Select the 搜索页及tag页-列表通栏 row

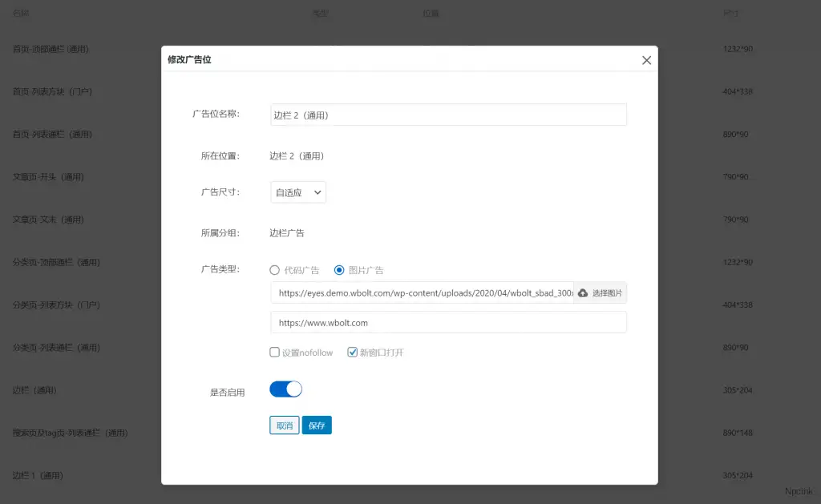point(70,433)
